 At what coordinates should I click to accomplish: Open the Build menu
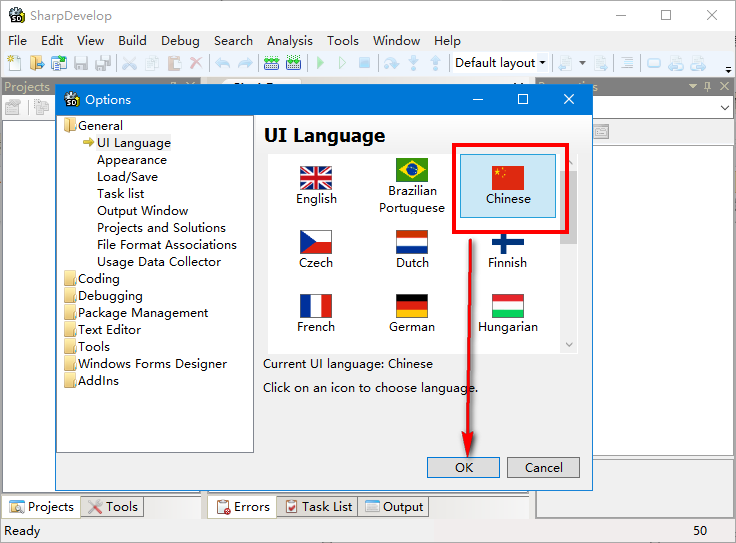pyautogui.click(x=132, y=41)
